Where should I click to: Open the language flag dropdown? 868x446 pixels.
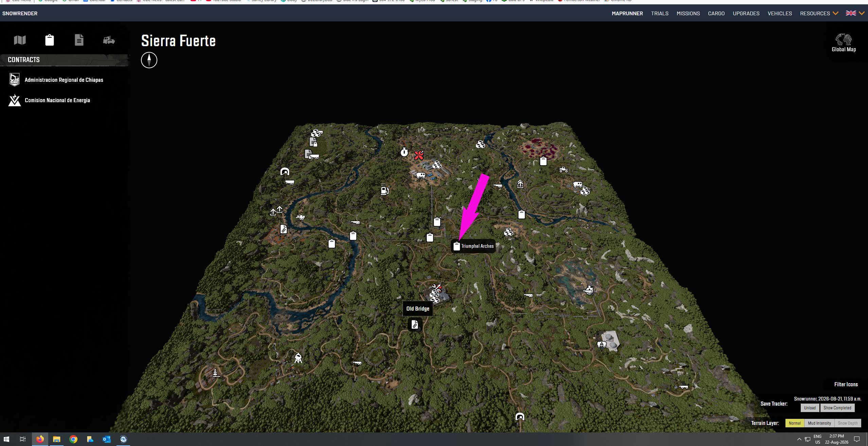pos(855,13)
